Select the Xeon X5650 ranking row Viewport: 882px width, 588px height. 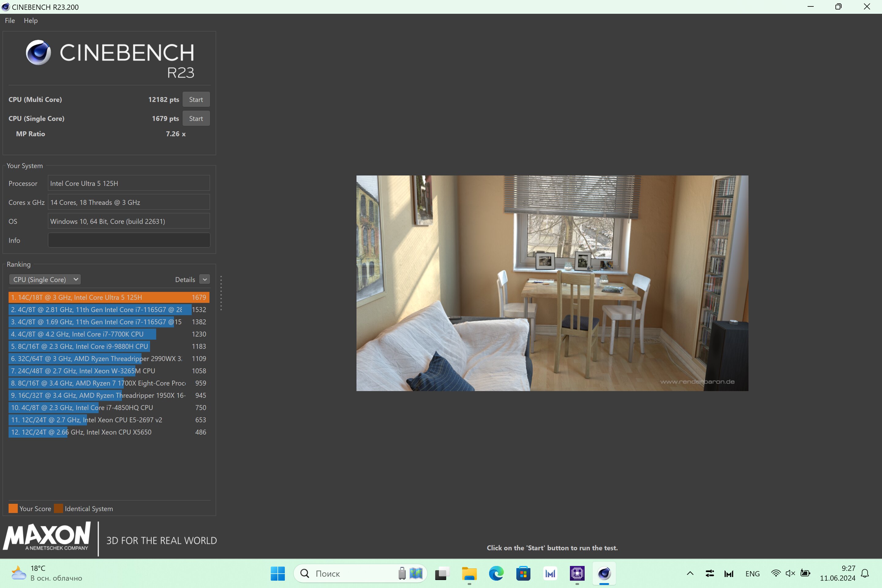click(x=109, y=432)
